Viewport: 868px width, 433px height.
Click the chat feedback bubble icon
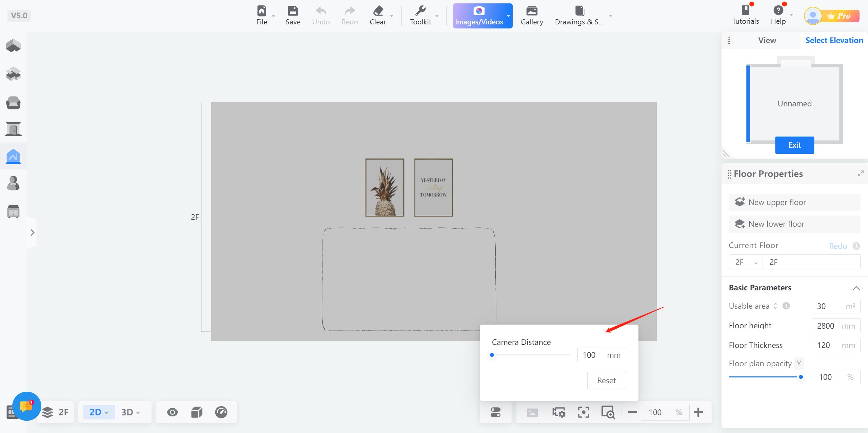point(26,406)
